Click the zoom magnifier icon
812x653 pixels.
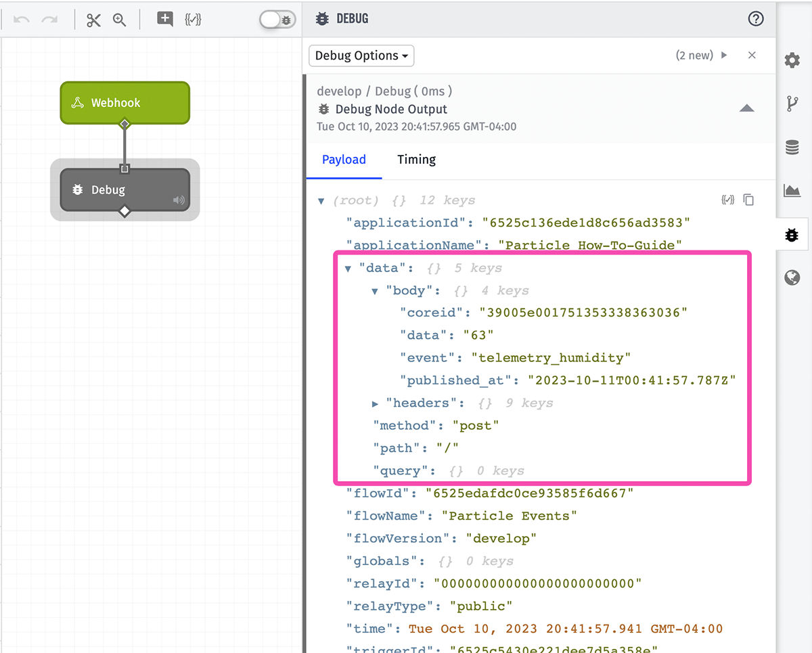coord(120,20)
